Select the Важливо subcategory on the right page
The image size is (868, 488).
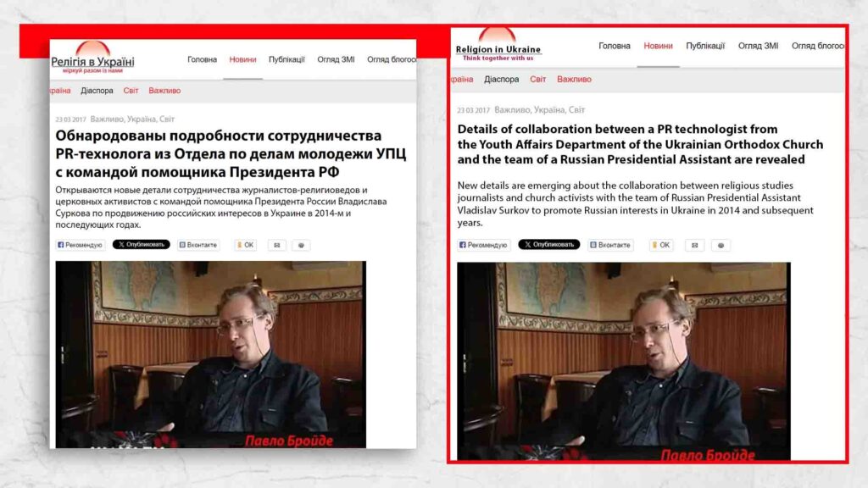[x=574, y=79]
